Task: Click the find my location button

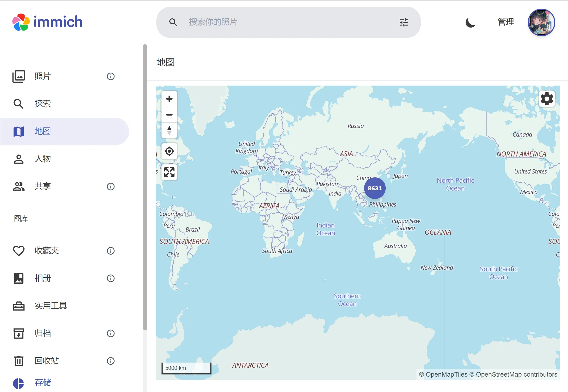Action: coord(169,151)
